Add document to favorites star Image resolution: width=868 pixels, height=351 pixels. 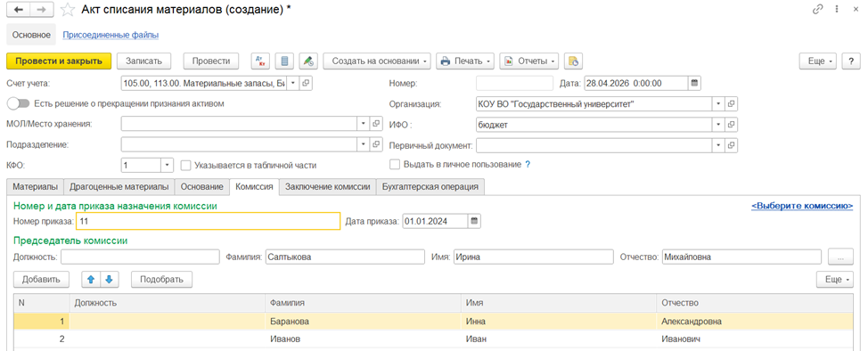click(x=68, y=10)
